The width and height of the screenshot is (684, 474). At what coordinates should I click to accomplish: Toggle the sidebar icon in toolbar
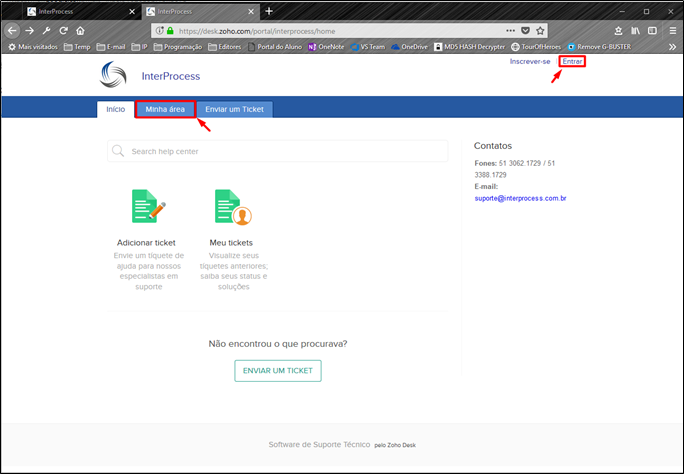point(652,31)
